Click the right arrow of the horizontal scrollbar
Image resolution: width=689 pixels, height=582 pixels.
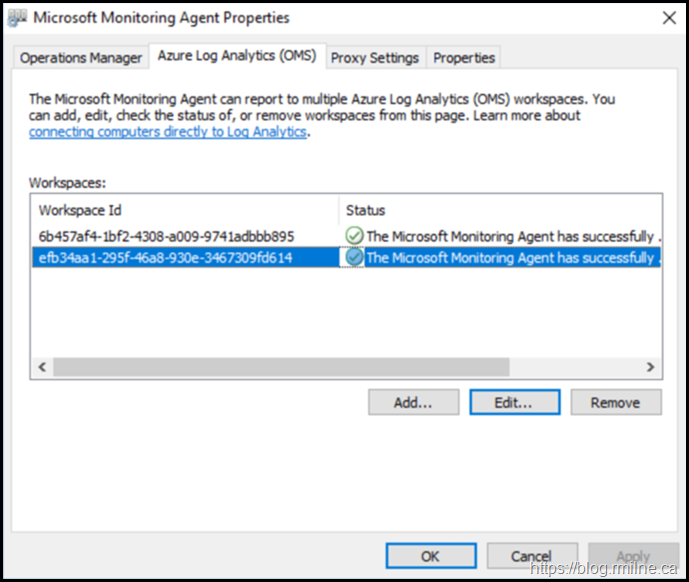(650, 367)
